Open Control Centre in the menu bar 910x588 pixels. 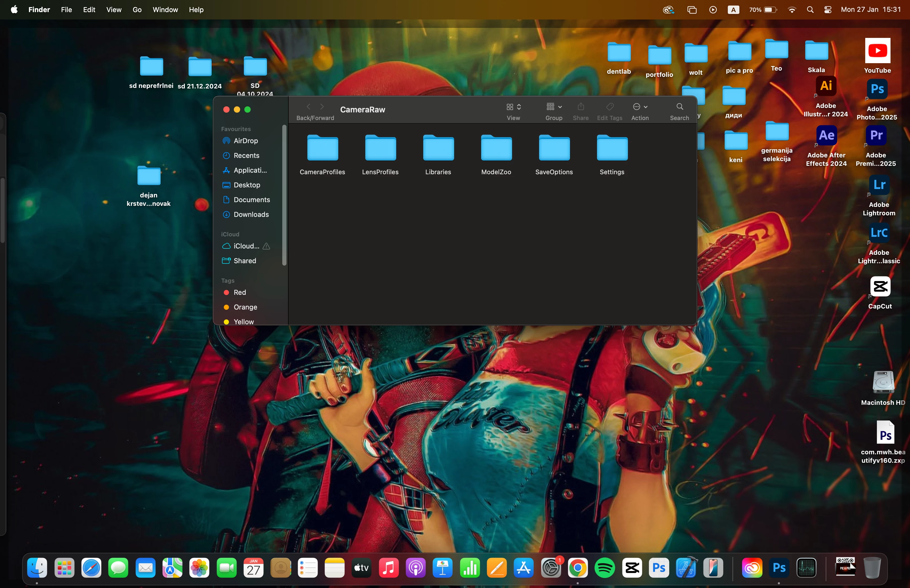[x=828, y=9]
